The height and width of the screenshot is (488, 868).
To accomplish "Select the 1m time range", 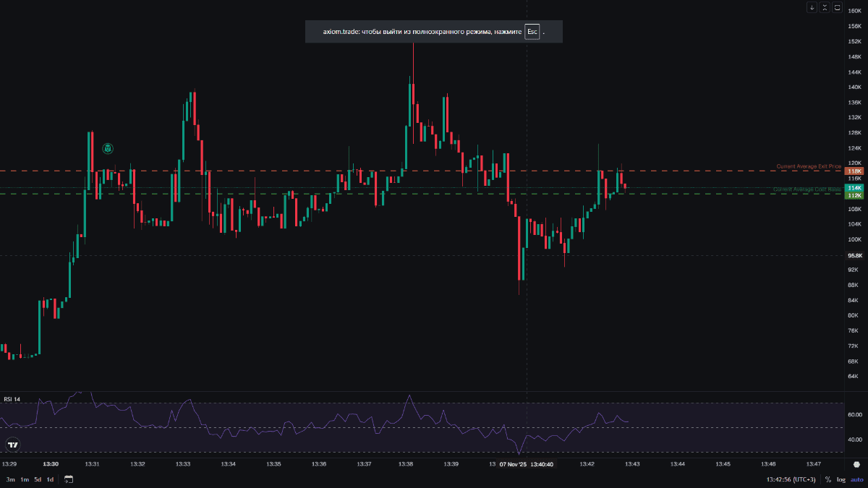I will (24, 479).
